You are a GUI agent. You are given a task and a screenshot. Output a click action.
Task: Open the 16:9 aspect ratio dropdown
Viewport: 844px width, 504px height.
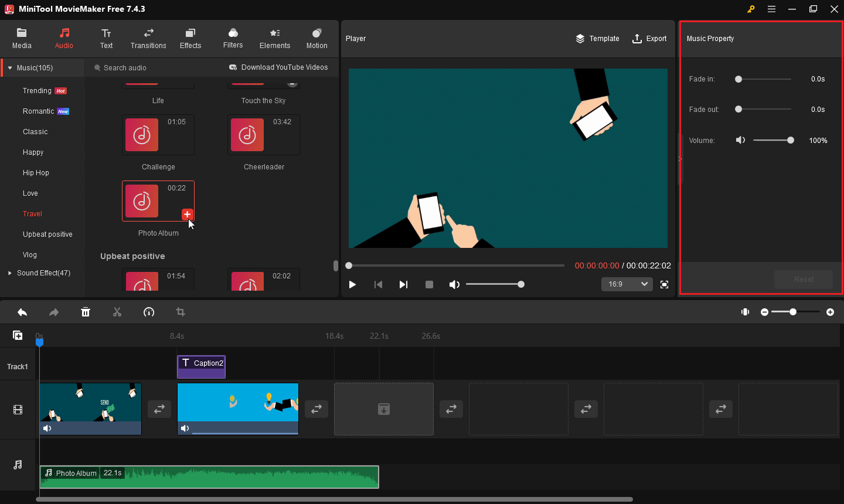(x=627, y=284)
